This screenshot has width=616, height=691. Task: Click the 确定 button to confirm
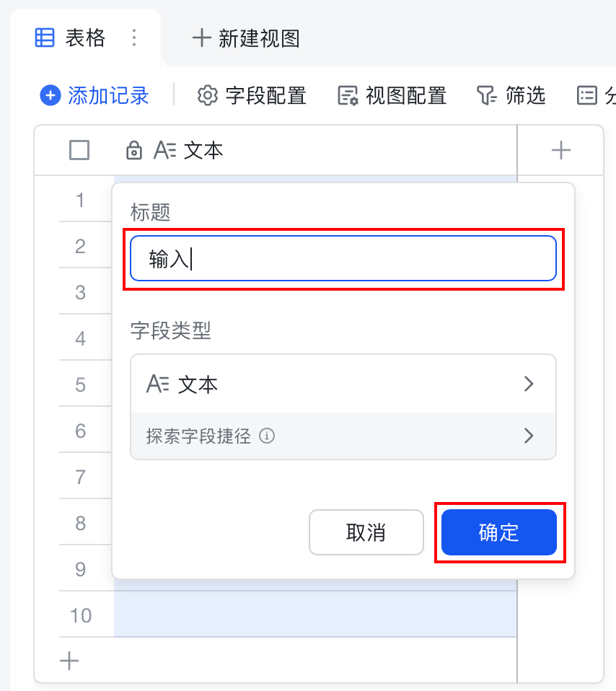coord(498,532)
